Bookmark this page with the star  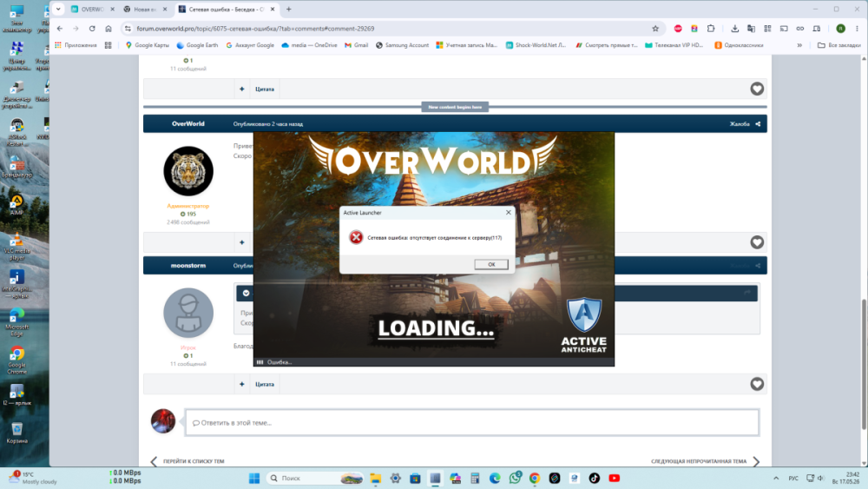click(x=655, y=29)
